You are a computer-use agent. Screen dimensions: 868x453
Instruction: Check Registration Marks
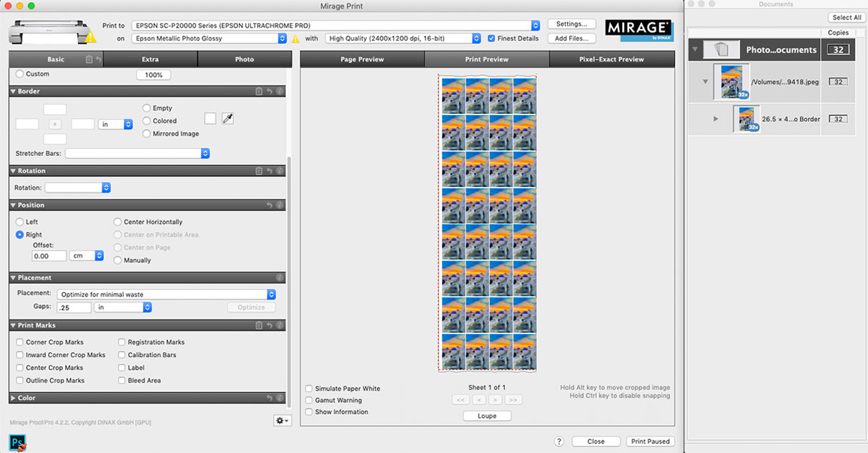click(122, 342)
